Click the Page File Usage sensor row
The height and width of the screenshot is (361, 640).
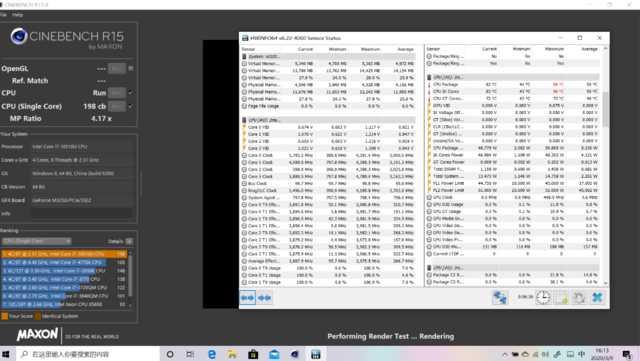point(329,106)
